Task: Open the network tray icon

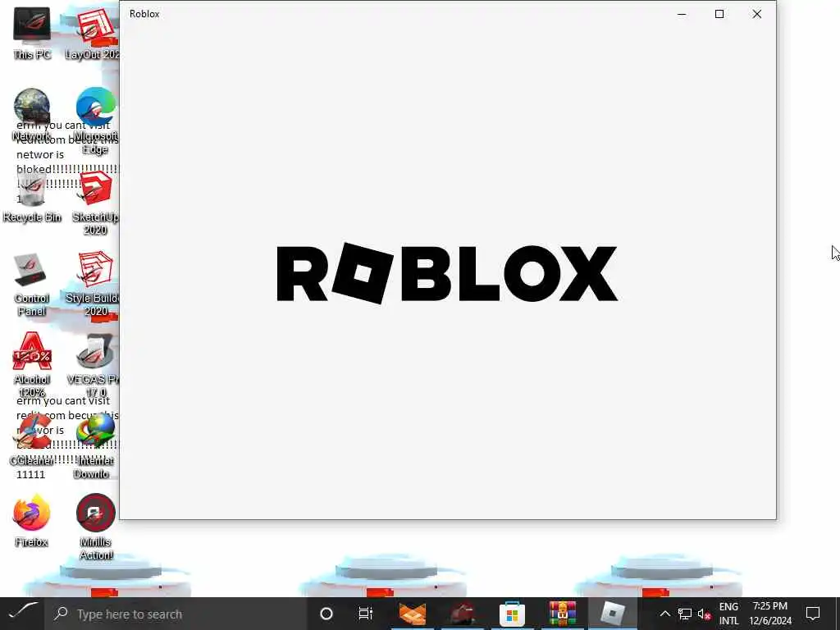Action: point(685,614)
